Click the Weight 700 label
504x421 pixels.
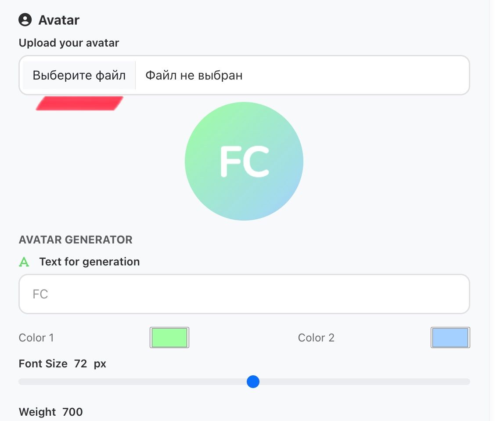click(50, 412)
